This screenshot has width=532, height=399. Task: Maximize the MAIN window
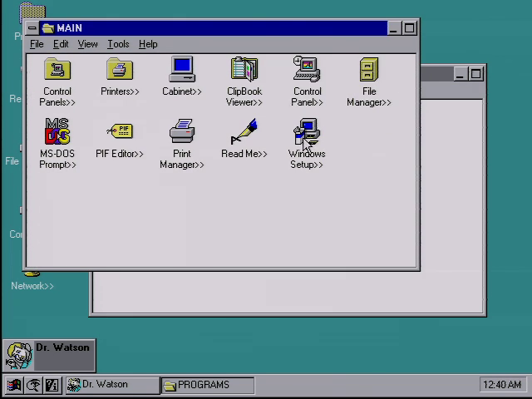[409, 27]
